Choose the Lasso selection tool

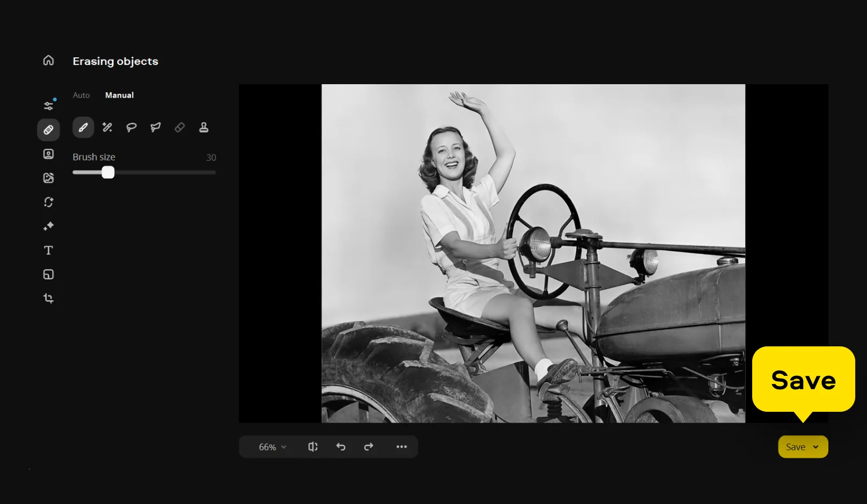pyautogui.click(x=131, y=128)
